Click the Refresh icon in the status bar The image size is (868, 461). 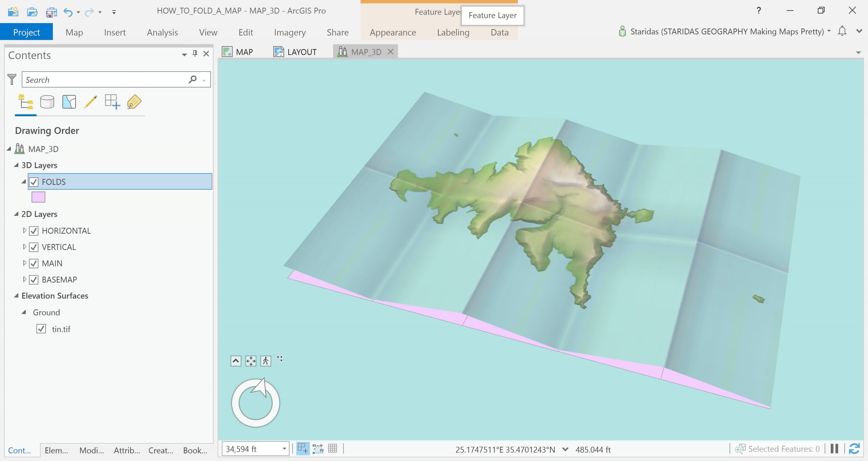coord(854,448)
